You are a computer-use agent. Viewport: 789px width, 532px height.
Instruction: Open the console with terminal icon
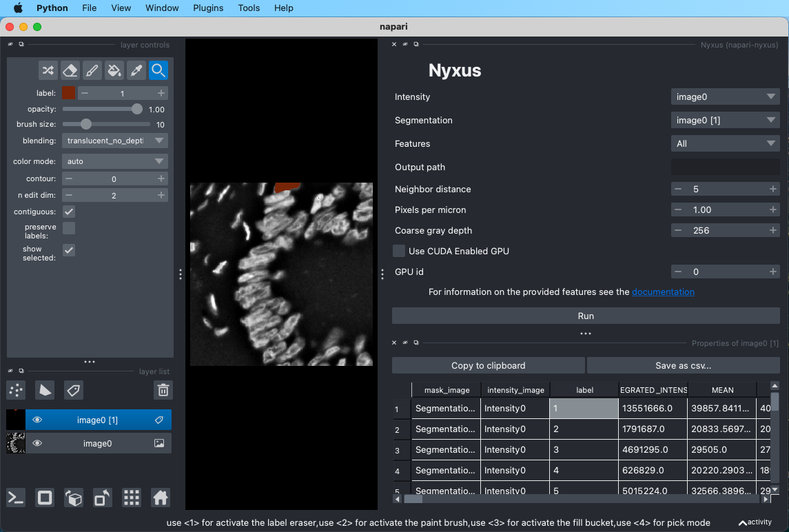(16, 498)
